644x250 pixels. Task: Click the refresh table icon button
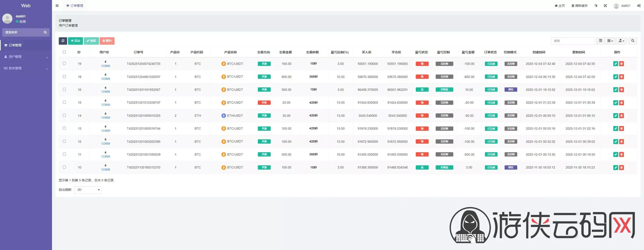(x=63, y=41)
